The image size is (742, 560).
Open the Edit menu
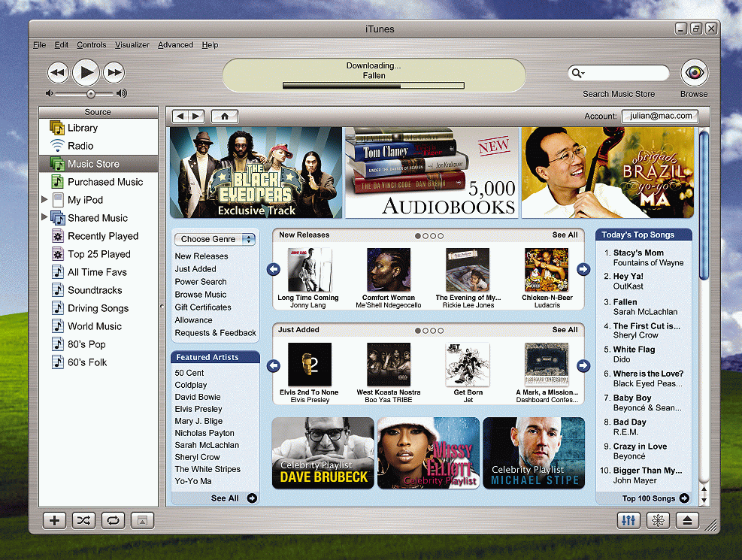click(x=61, y=45)
